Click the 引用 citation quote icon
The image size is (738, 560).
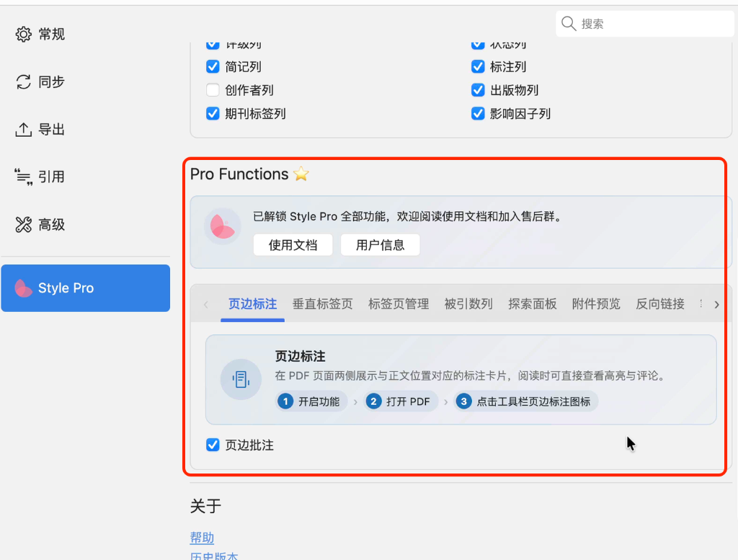[23, 177]
